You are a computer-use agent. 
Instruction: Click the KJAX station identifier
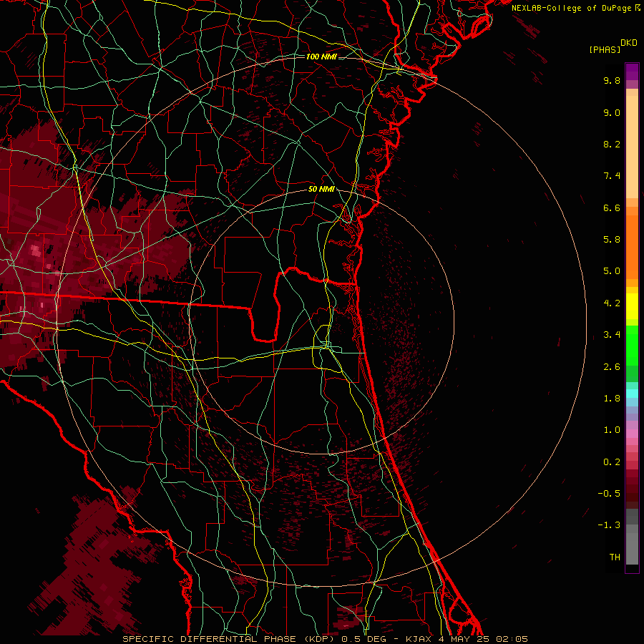[419, 639]
